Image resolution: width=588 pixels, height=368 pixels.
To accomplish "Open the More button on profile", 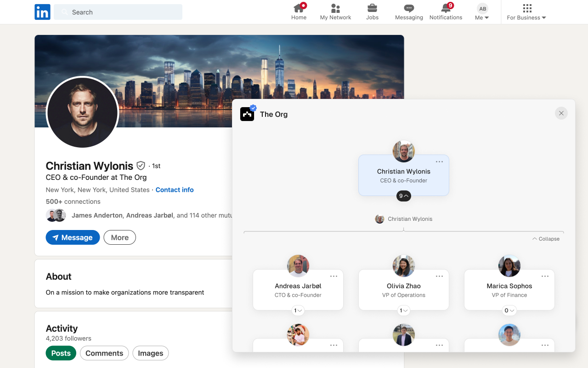I will (x=120, y=237).
